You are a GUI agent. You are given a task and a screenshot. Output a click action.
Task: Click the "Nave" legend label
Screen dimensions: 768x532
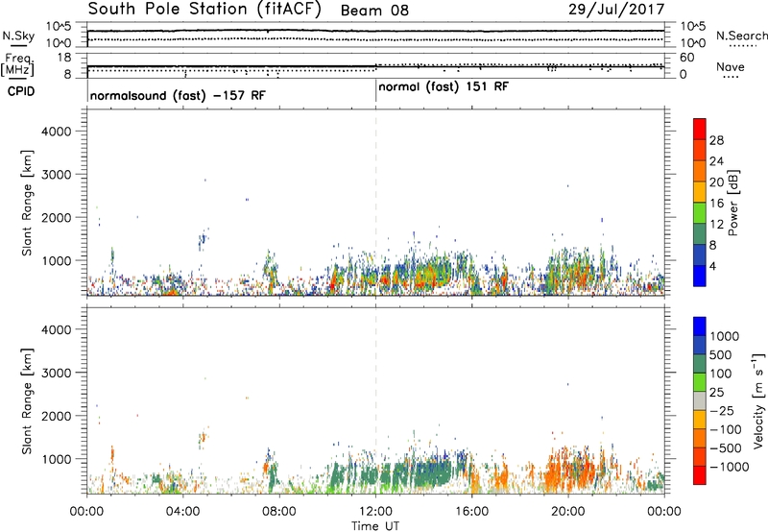tap(730, 66)
